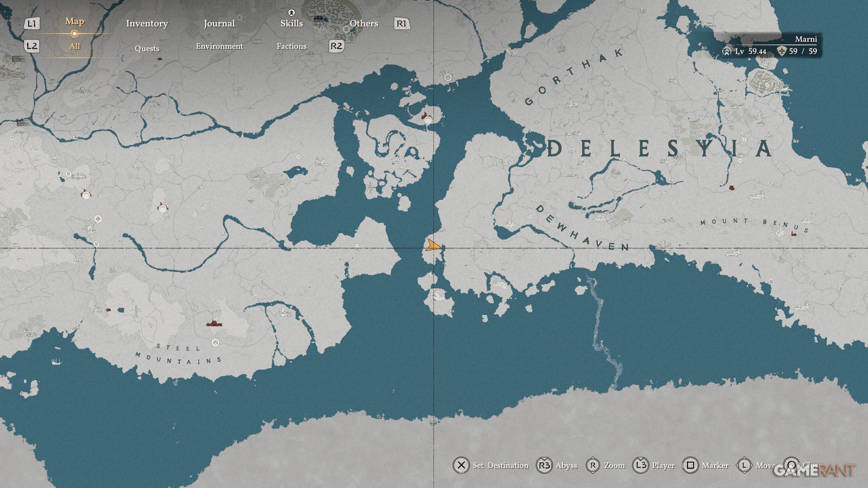
Task: Click the Zoom control label
Action: [614, 465]
